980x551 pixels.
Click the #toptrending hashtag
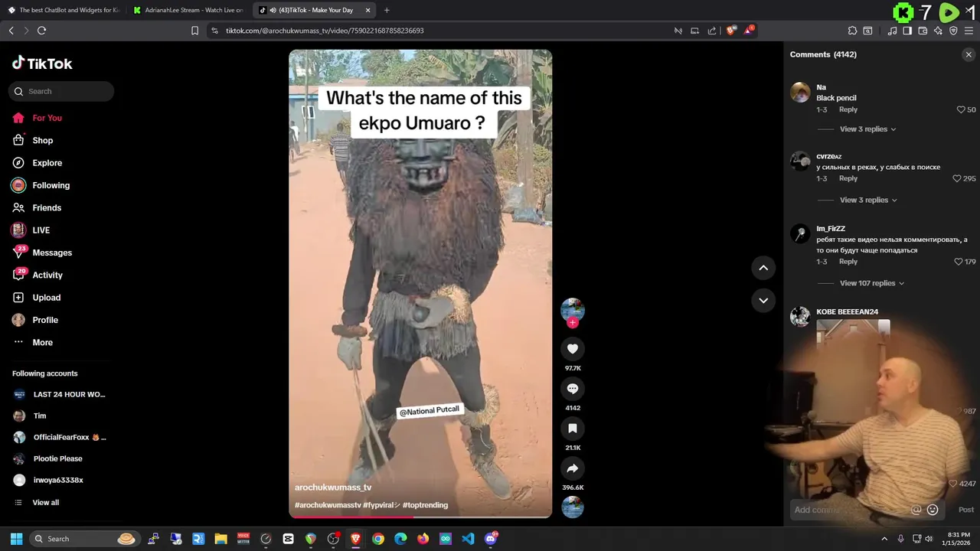tap(425, 505)
